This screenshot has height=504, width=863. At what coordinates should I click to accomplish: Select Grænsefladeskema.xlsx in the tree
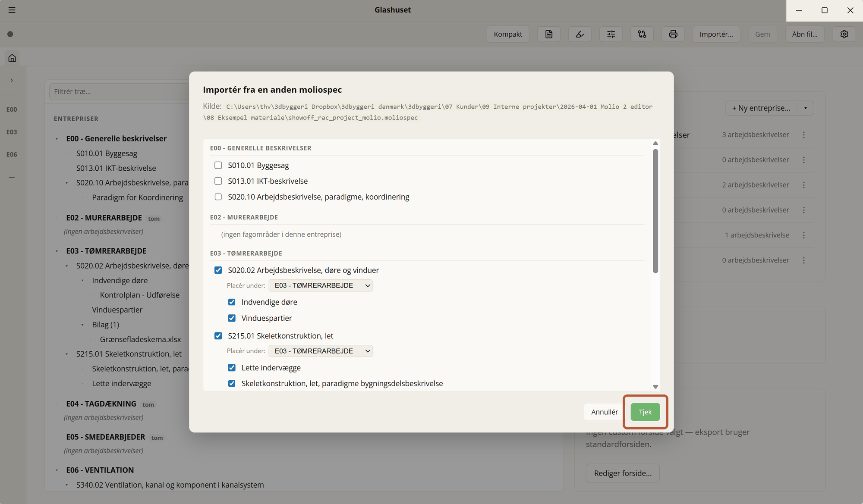point(140,339)
